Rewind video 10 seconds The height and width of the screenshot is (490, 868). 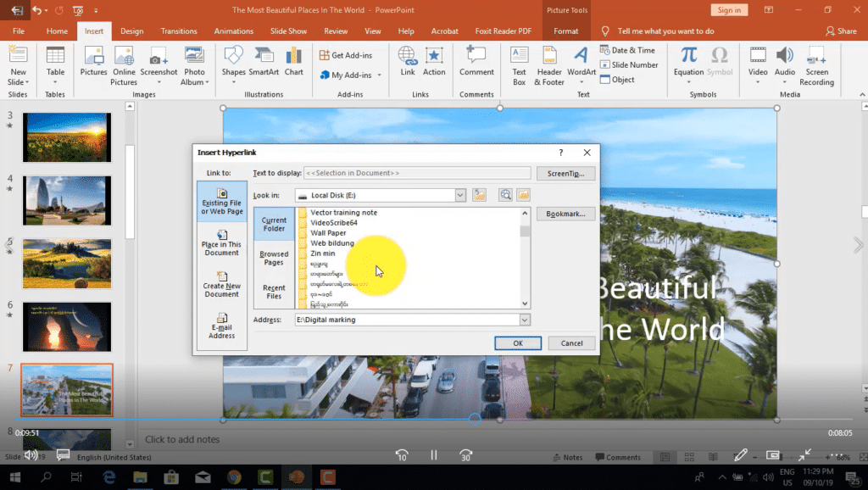402,455
